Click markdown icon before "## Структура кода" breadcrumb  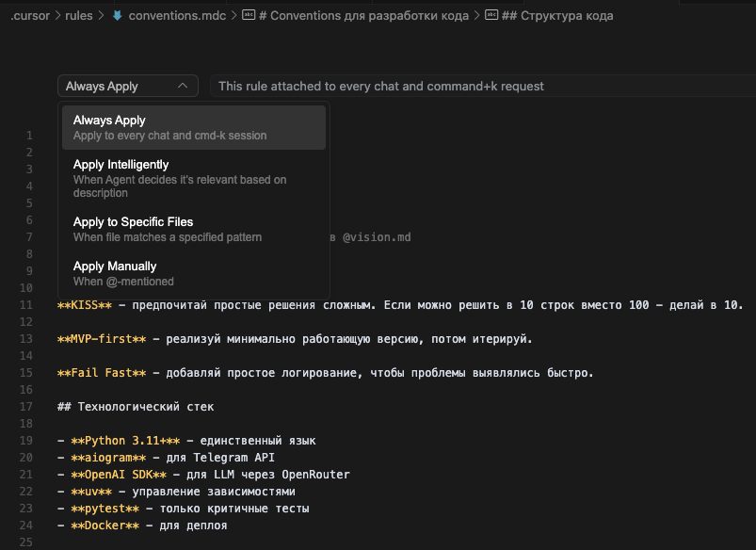tap(490, 15)
